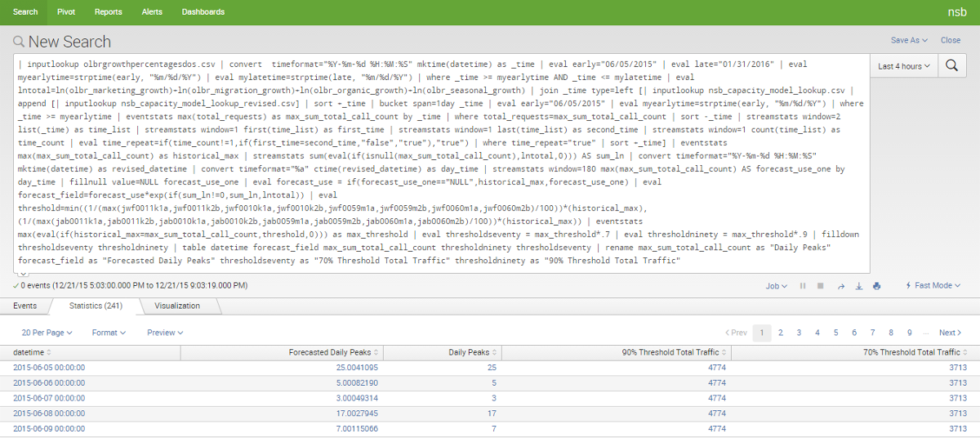
Task: Click the Next page link
Action: click(951, 333)
